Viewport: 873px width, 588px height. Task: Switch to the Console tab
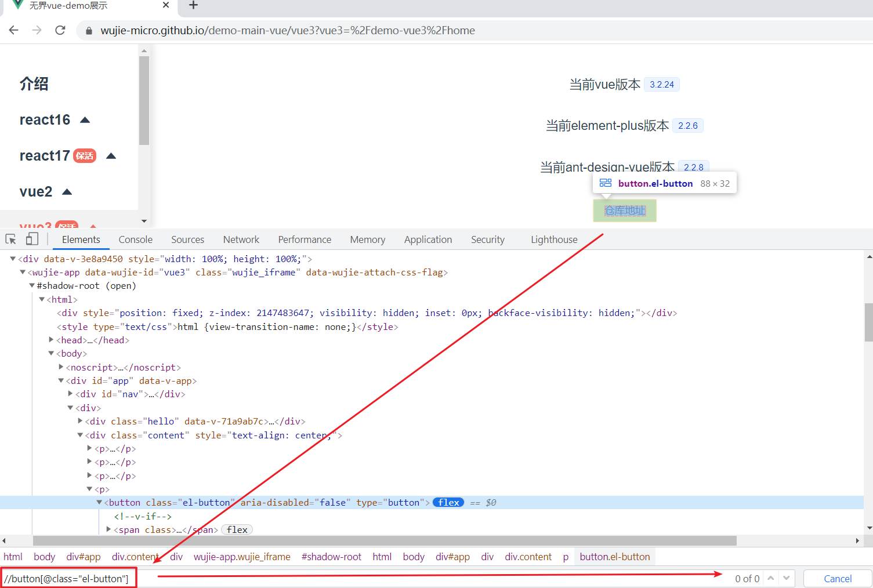point(135,239)
